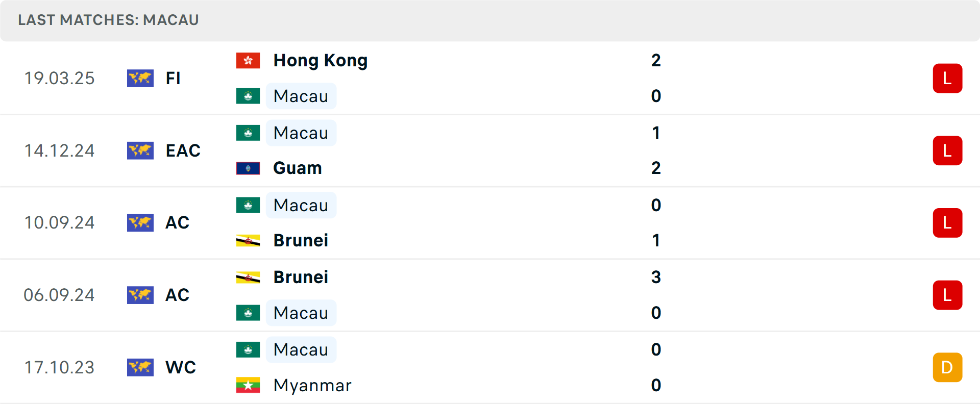Click Brunei flag in 06.09.24 match
This screenshot has width=980, height=404.
248,277
